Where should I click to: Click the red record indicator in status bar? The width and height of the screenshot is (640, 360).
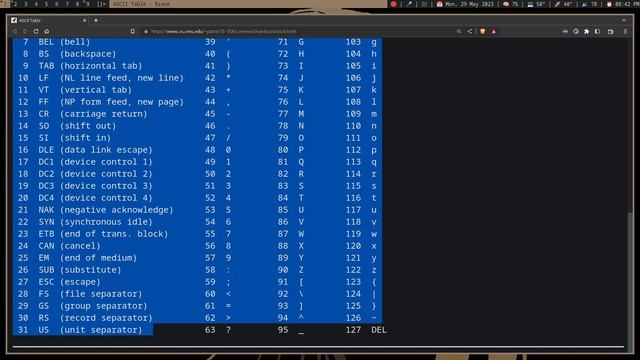click(x=393, y=4)
